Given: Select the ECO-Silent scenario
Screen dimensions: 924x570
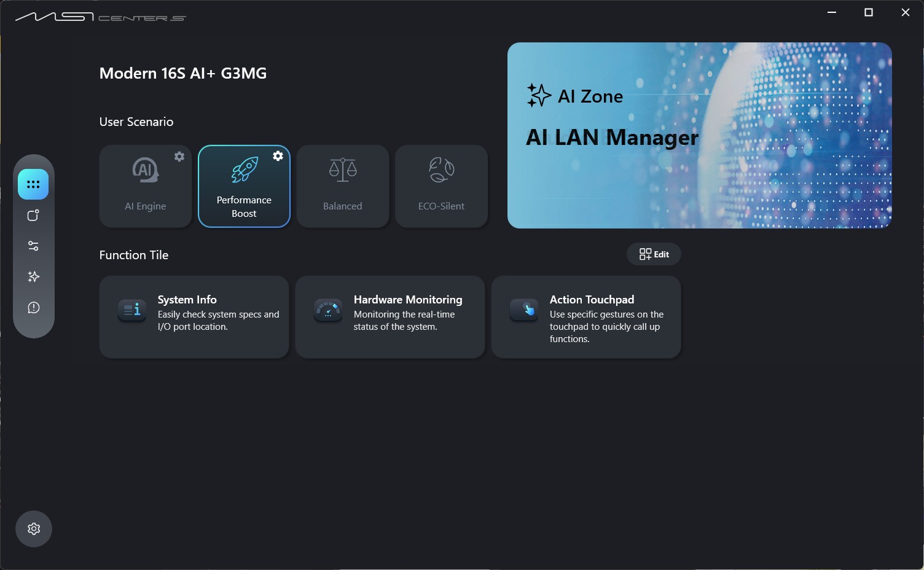Looking at the screenshot, I should pos(441,186).
